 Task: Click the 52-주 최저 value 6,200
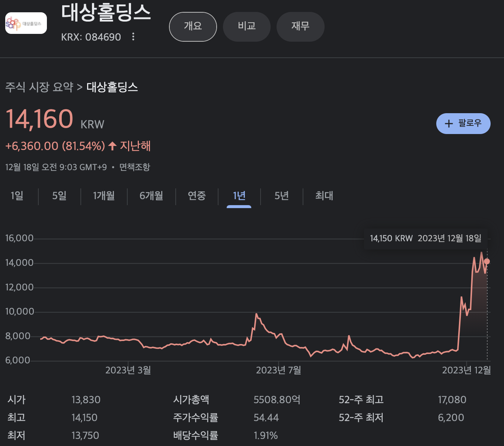click(451, 418)
